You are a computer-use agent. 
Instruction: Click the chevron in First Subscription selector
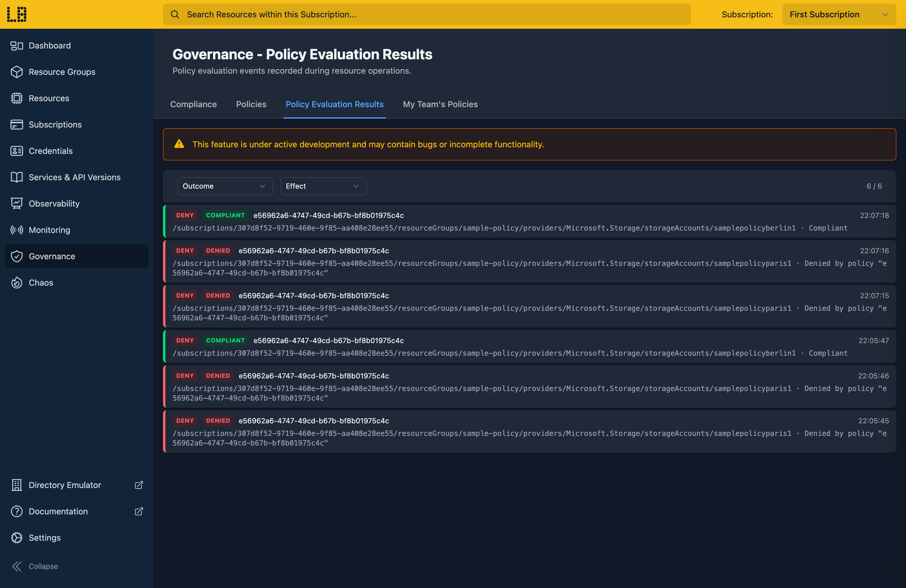tap(885, 14)
